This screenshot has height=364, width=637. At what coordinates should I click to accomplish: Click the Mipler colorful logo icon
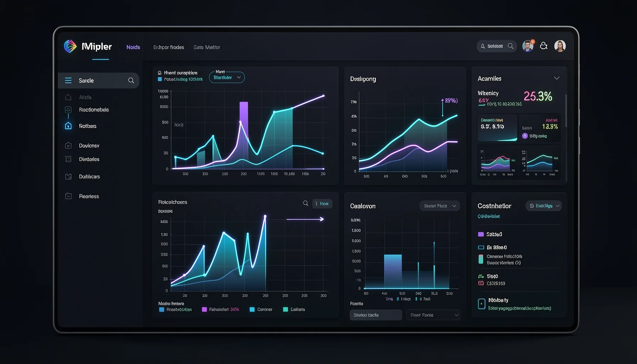click(70, 46)
